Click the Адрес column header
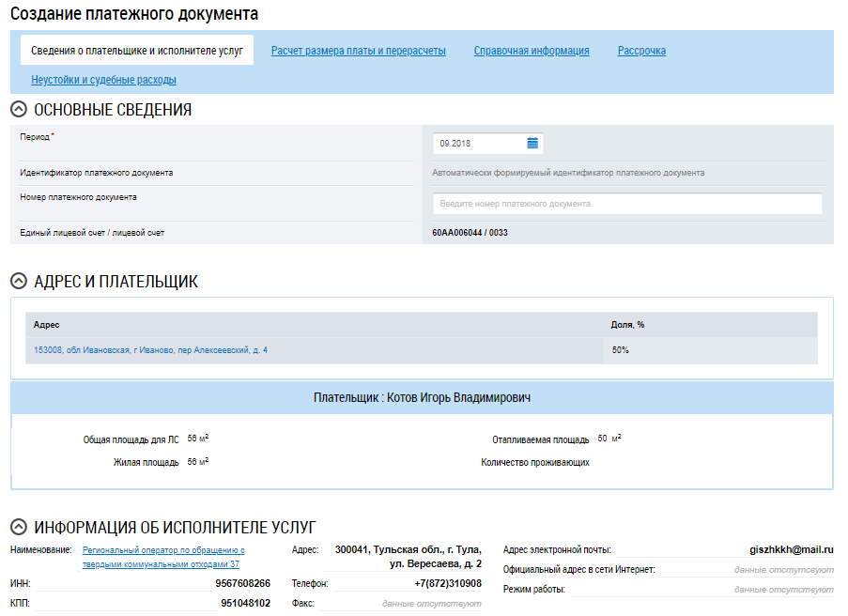The image size is (848, 616). pos(47,325)
